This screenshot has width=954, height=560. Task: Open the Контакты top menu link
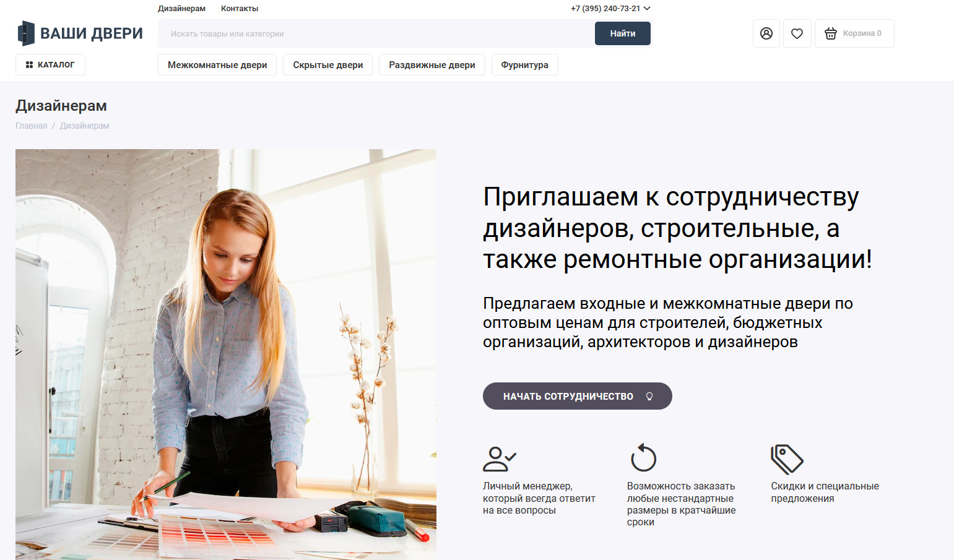coord(240,9)
